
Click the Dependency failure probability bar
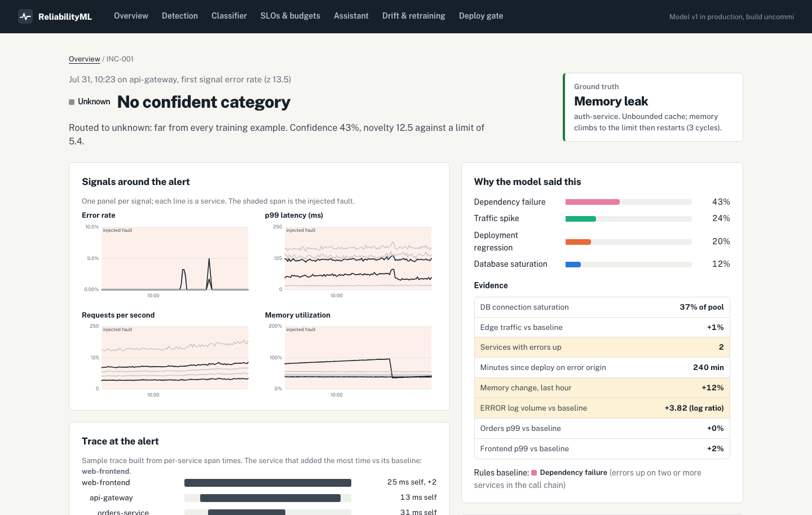629,202
